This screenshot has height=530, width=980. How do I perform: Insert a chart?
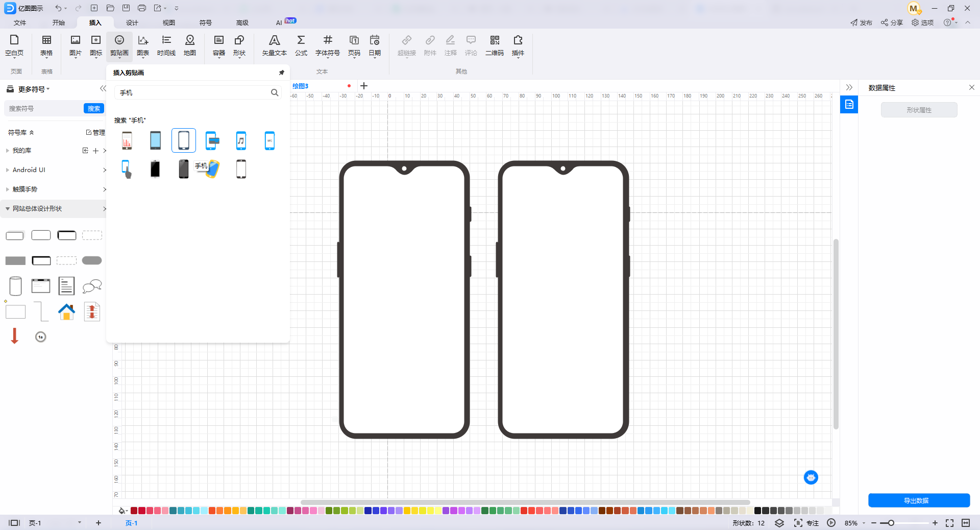(x=143, y=45)
